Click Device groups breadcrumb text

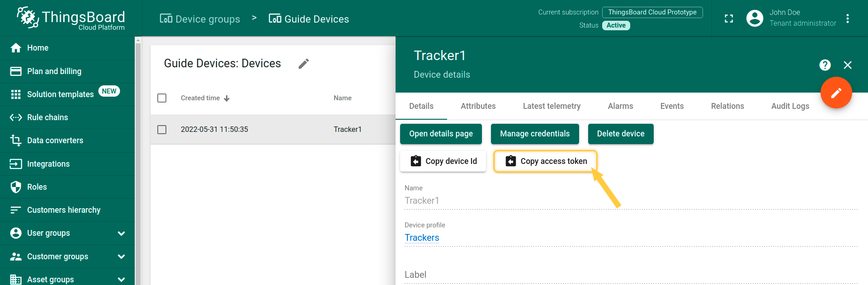tap(208, 19)
